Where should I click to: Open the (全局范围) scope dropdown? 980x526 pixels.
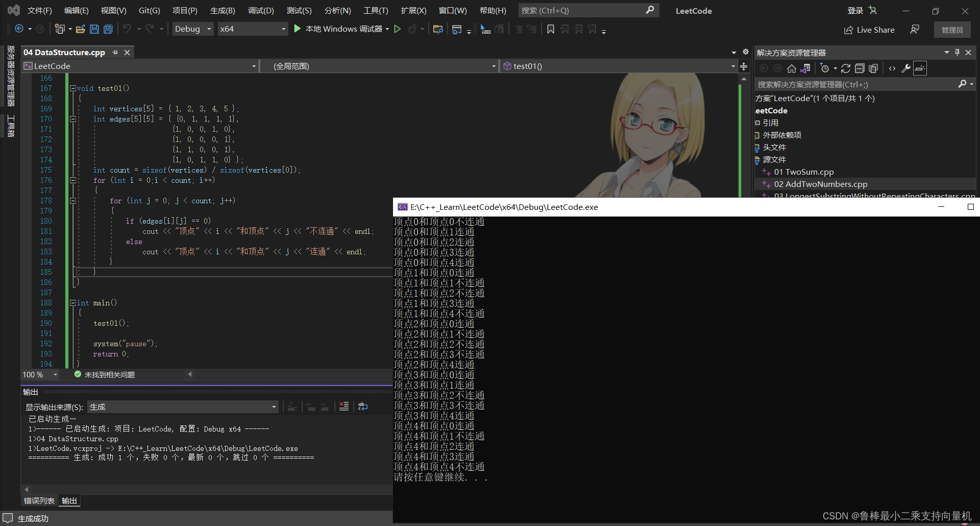pos(379,66)
